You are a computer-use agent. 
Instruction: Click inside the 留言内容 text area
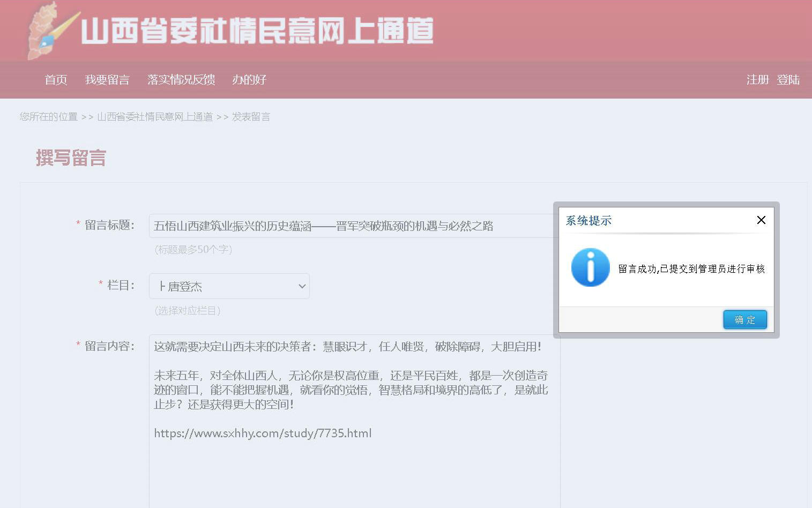click(x=354, y=461)
